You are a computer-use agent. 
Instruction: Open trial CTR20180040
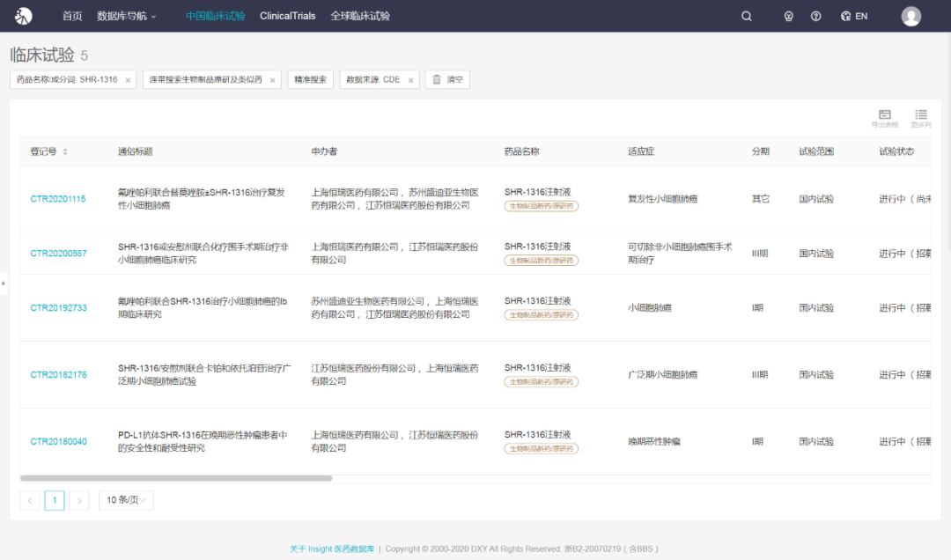click(x=58, y=442)
